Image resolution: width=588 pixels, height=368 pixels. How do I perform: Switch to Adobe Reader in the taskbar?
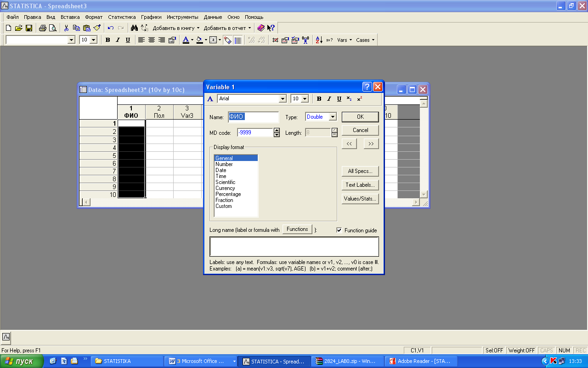pos(422,361)
